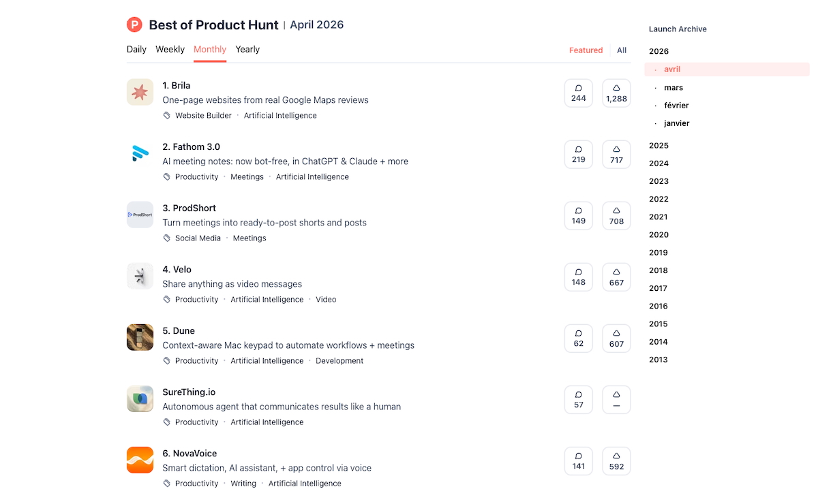Click the Dune product icon
Viewport: 818px width, 504px height.
(140, 337)
